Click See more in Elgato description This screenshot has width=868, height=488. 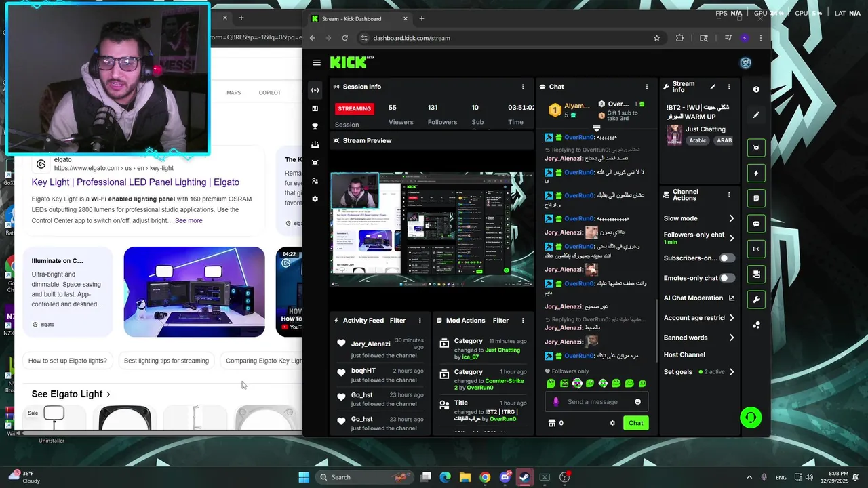click(x=189, y=221)
